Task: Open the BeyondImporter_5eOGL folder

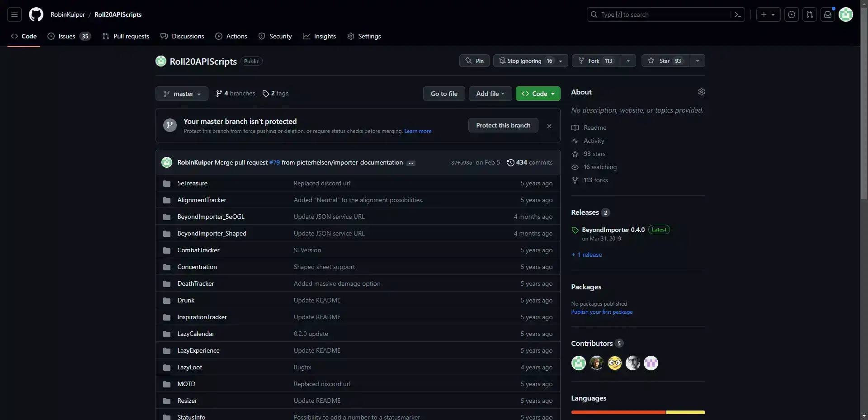Action: pyautogui.click(x=211, y=217)
